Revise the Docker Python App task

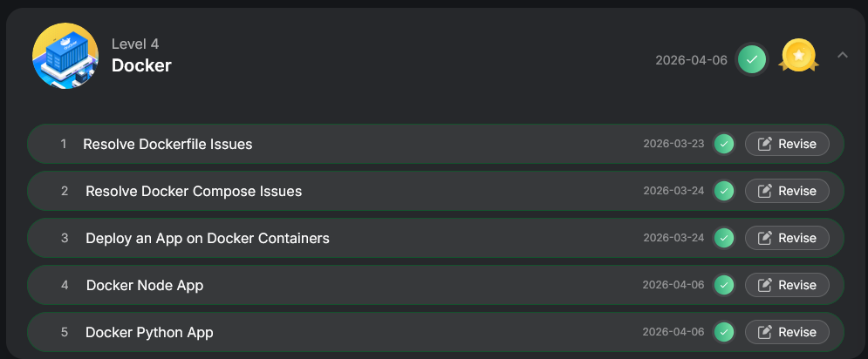point(787,332)
